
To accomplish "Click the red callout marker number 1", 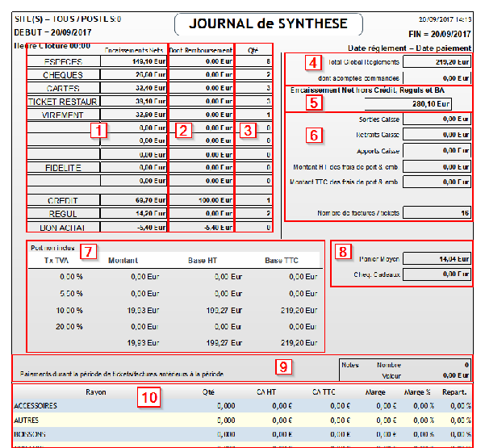I will click(98, 129).
